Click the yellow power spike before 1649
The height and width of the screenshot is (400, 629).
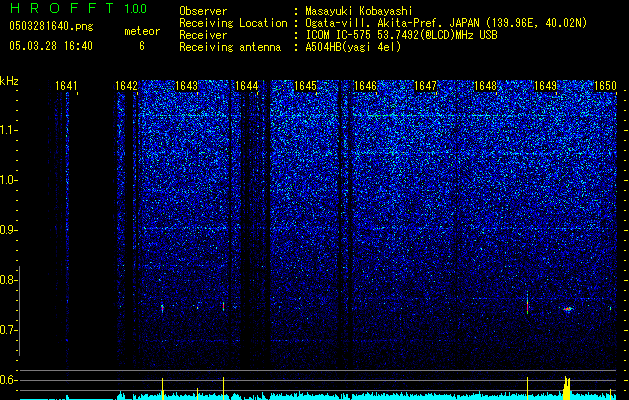coord(527,388)
